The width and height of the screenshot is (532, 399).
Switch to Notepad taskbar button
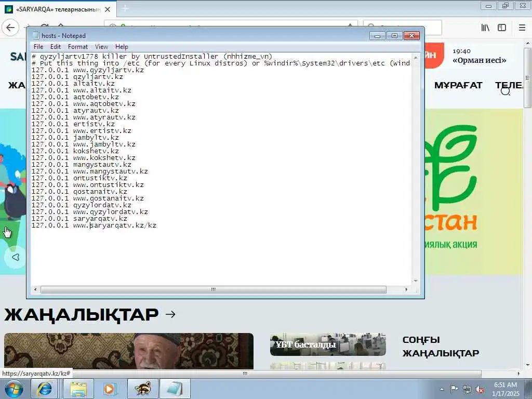coord(175,389)
